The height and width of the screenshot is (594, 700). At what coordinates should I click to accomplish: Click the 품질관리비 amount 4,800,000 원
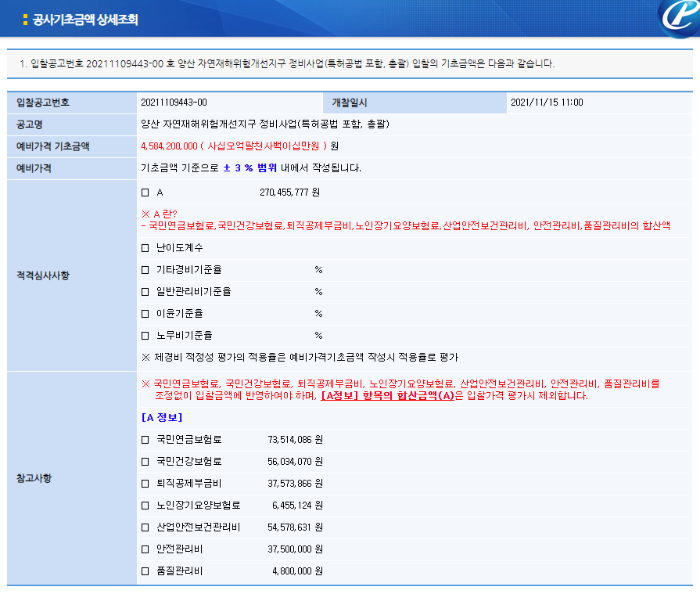(297, 571)
